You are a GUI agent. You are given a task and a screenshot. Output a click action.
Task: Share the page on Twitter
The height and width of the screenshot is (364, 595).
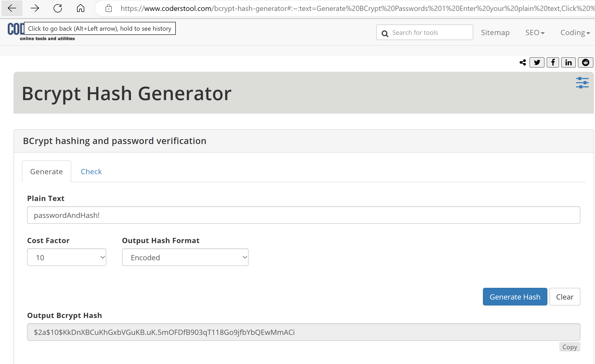pos(537,62)
